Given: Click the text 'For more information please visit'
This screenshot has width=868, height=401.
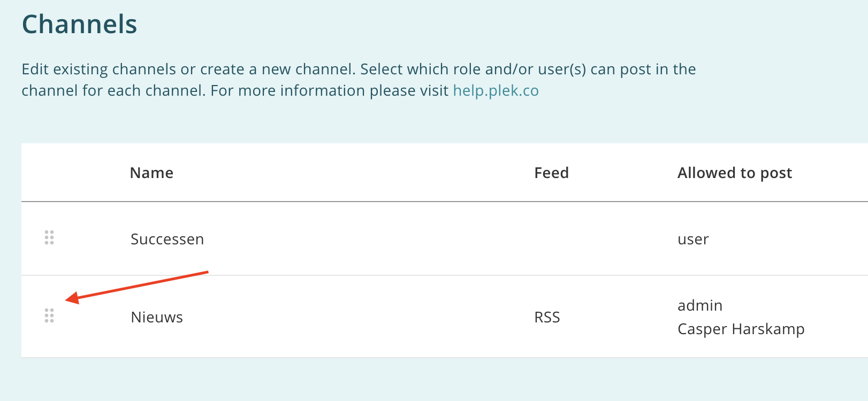Looking at the screenshot, I should (x=329, y=90).
